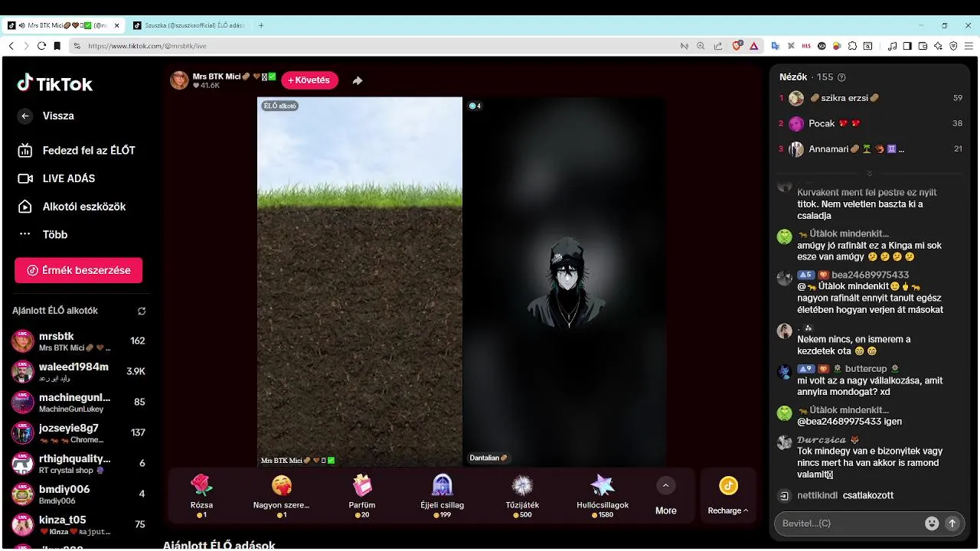Switch to Szuszka browser tab

tap(188, 25)
